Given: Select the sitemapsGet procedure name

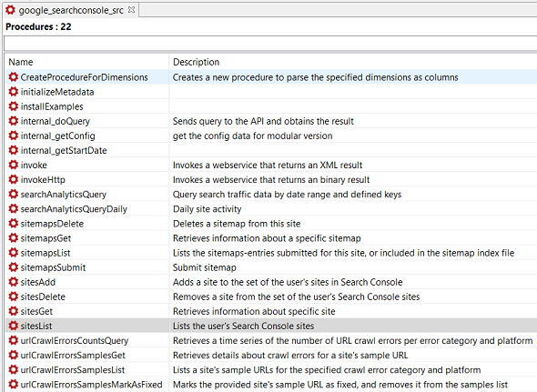Looking at the screenshot, I should coord(46,238).
